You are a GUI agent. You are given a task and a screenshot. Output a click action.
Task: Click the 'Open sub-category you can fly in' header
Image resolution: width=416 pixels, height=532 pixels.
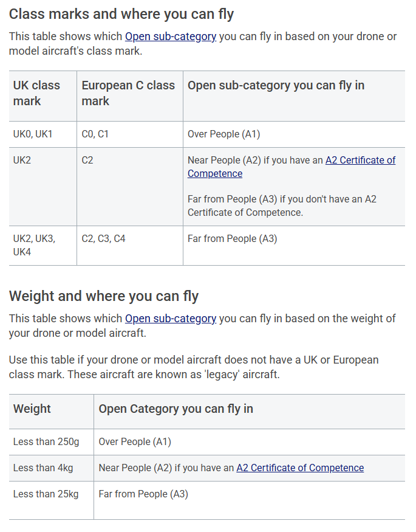(276, 86)
